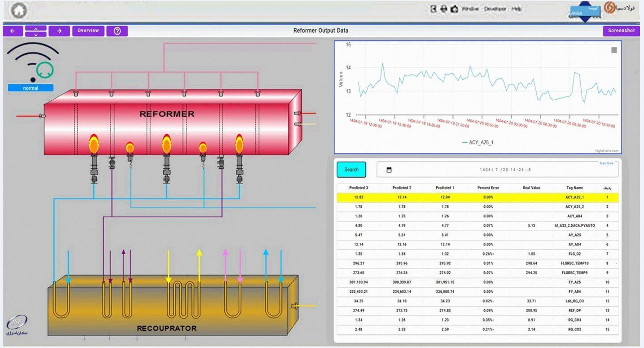Screen dimensions: 644x348
Task: Click the up chevron in stepper button
Action: tap(36, 28)
